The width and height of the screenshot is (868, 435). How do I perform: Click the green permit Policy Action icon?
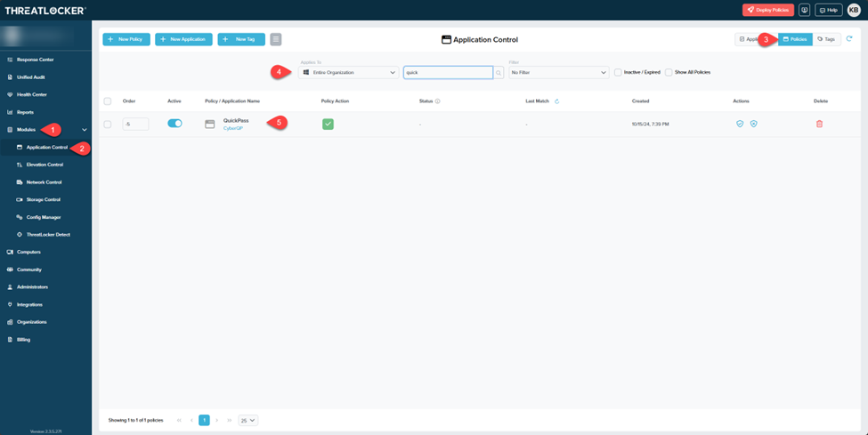pyautogui.click(x=328, y=124)
